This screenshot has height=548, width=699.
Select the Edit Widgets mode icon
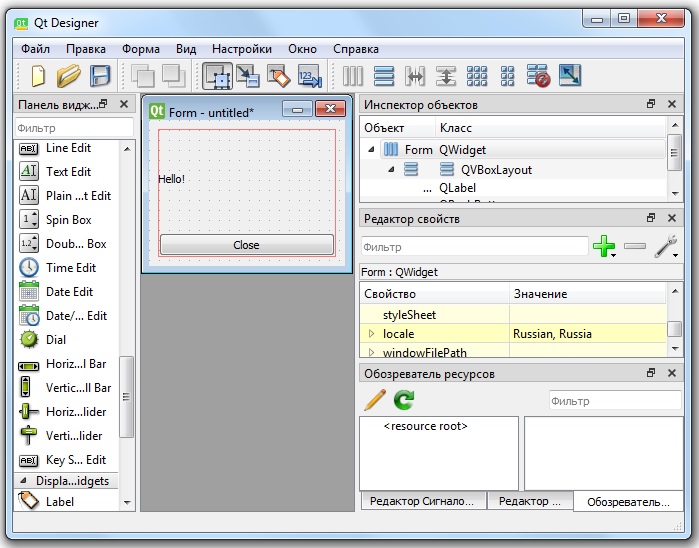217,76
